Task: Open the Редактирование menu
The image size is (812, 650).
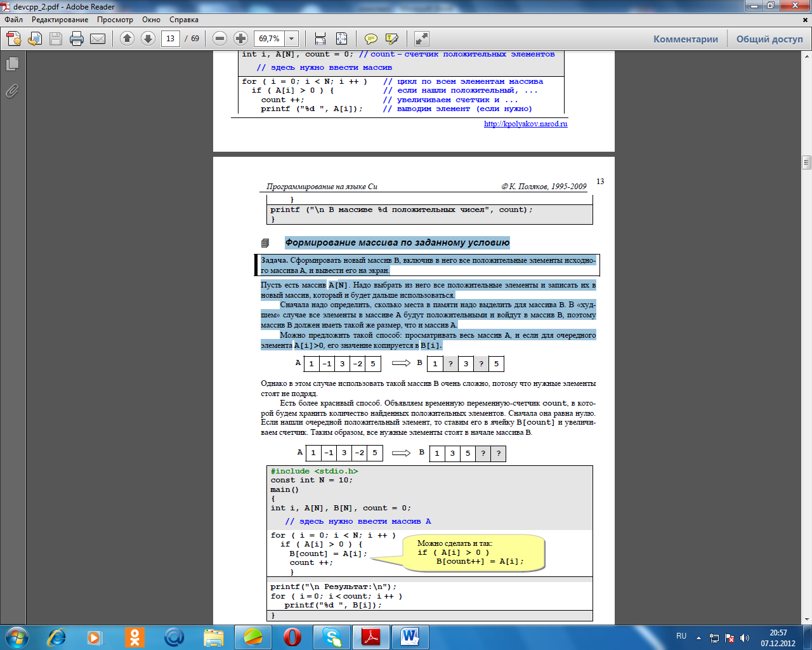Action: coord(60,20)
